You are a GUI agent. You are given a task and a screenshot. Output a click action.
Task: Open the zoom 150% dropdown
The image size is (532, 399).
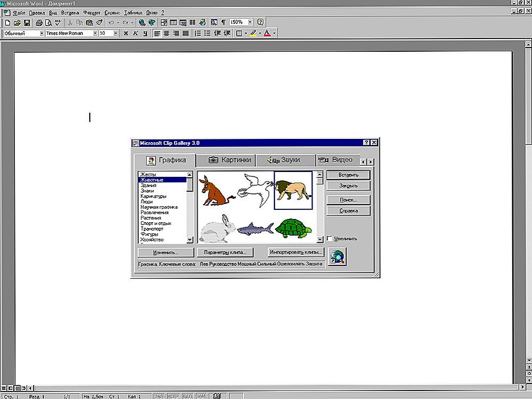pos(250,22)
